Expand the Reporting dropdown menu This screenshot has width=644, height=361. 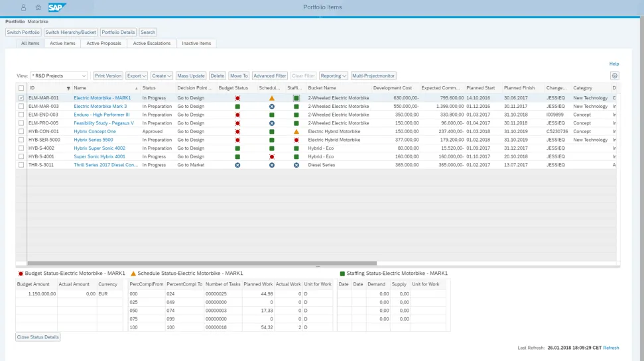click(x=333, y=76)
